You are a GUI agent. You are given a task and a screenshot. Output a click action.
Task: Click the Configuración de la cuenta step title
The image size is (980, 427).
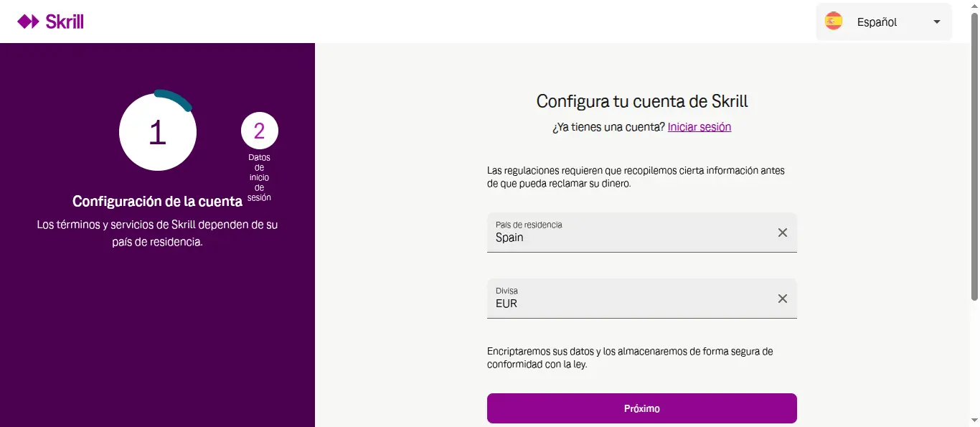[157, 202]
